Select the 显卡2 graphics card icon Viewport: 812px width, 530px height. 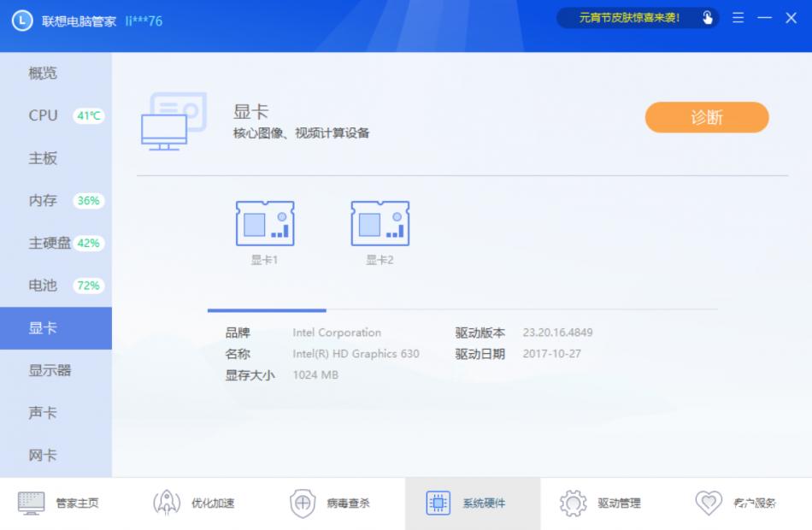pos(380,225)
